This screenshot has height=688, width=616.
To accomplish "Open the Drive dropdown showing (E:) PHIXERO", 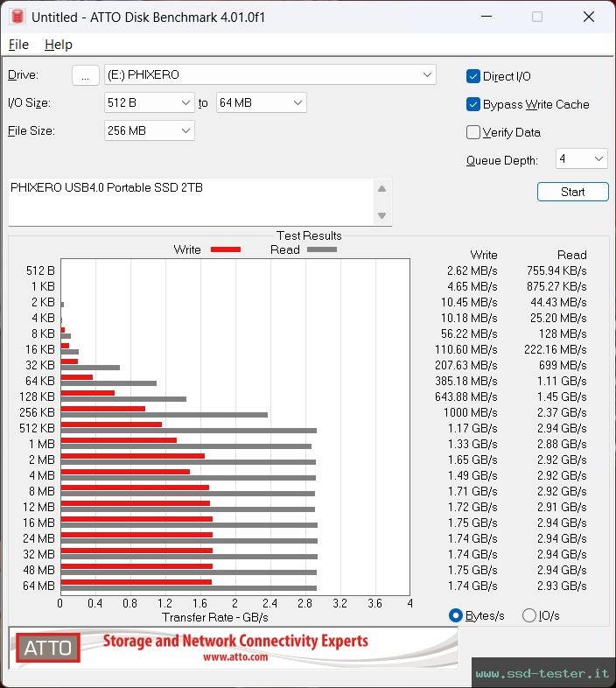I will tap(269, 74).
